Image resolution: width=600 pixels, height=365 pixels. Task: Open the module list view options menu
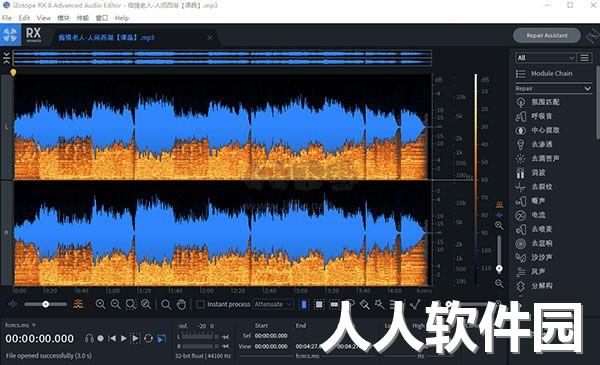click(585, 58)
